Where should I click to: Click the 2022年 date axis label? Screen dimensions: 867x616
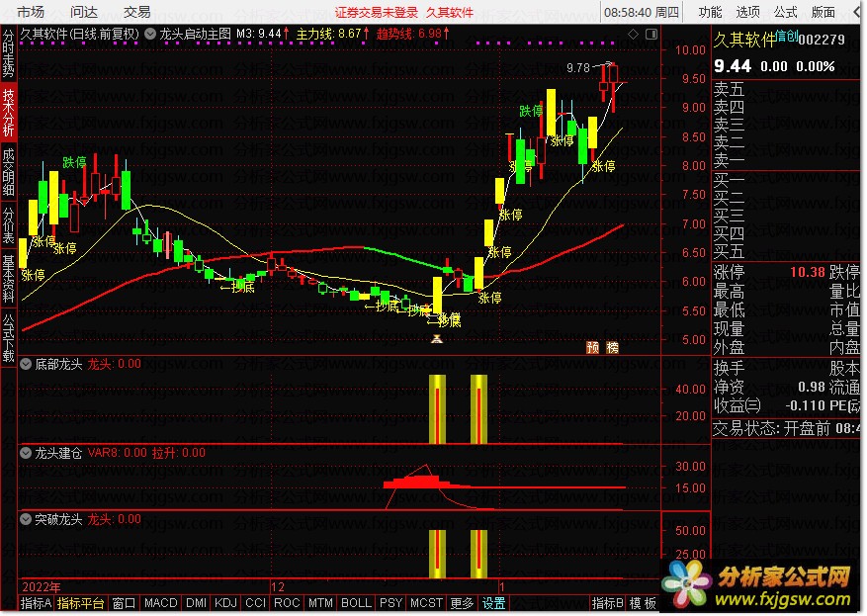[x=41, y=586]
